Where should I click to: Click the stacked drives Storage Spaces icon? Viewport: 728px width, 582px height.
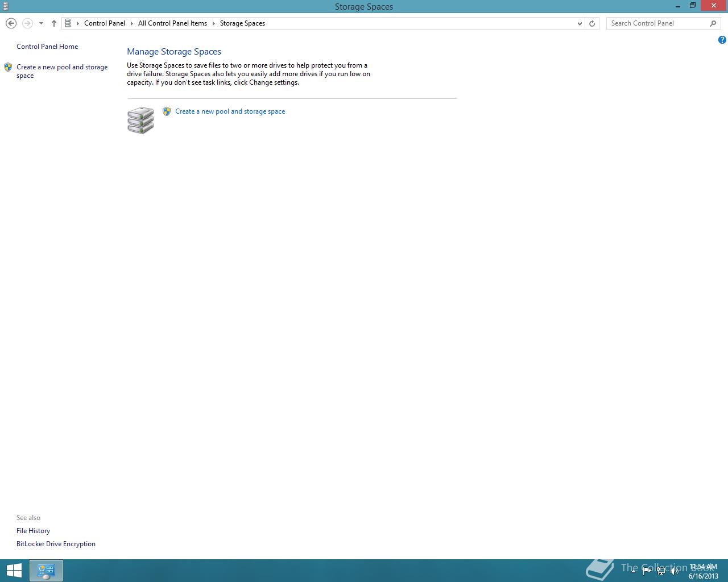click(140, 120)
